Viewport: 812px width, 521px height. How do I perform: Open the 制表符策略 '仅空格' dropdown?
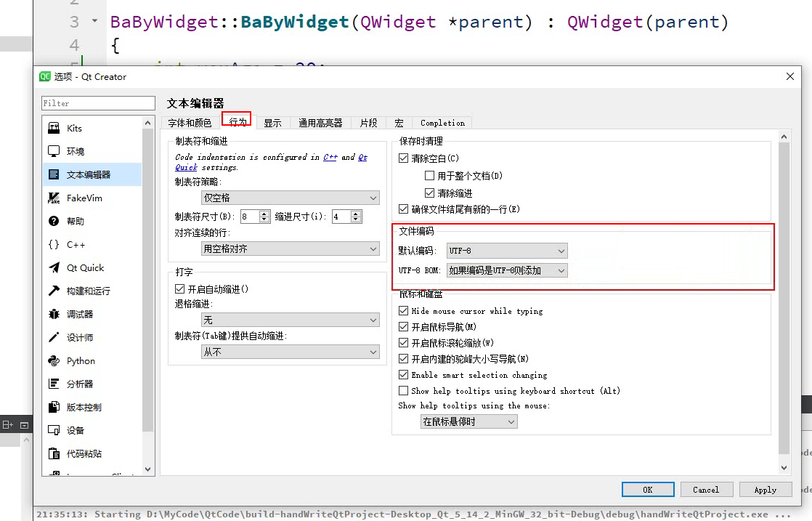(x=290, y=197)
